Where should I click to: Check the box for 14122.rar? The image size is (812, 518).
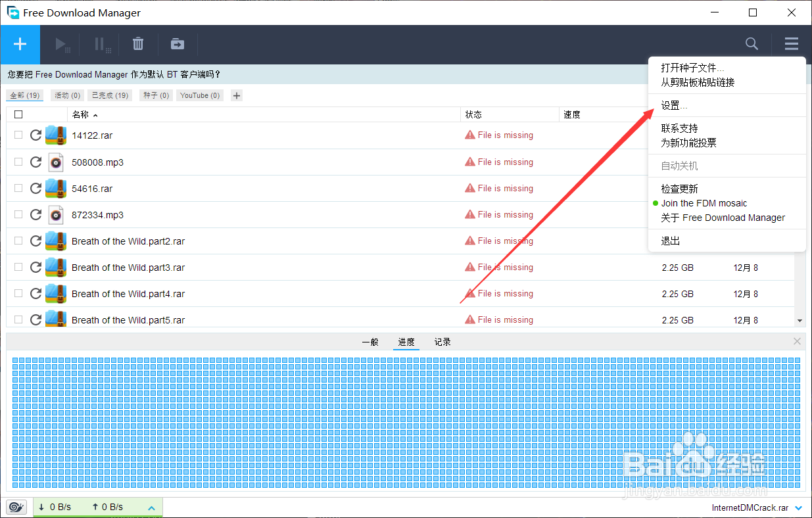tap(18, 135)
